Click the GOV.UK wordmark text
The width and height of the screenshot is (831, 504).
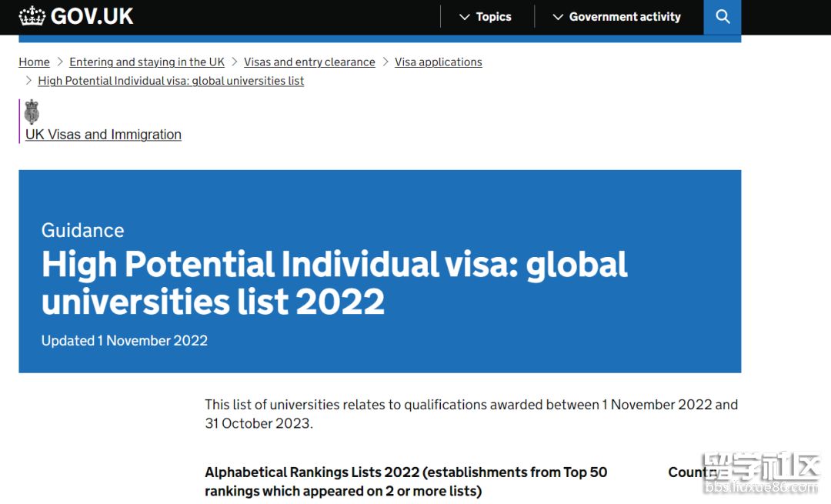[92, 16]
